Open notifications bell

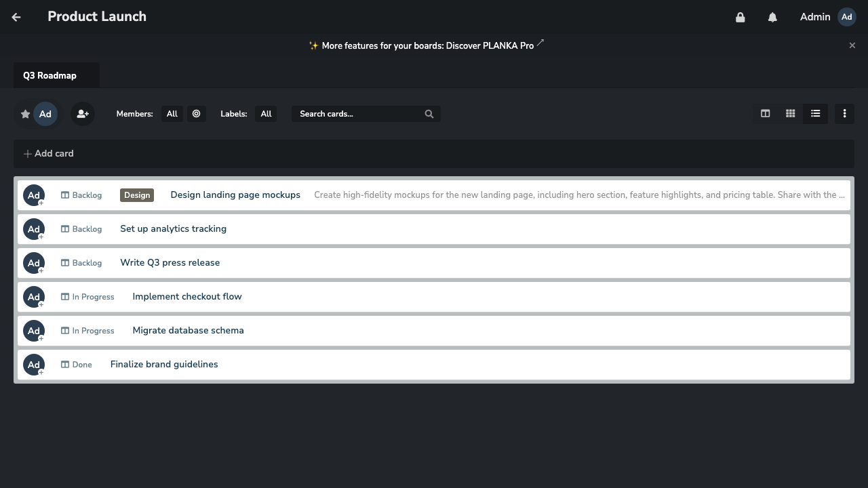click(772, 17)
